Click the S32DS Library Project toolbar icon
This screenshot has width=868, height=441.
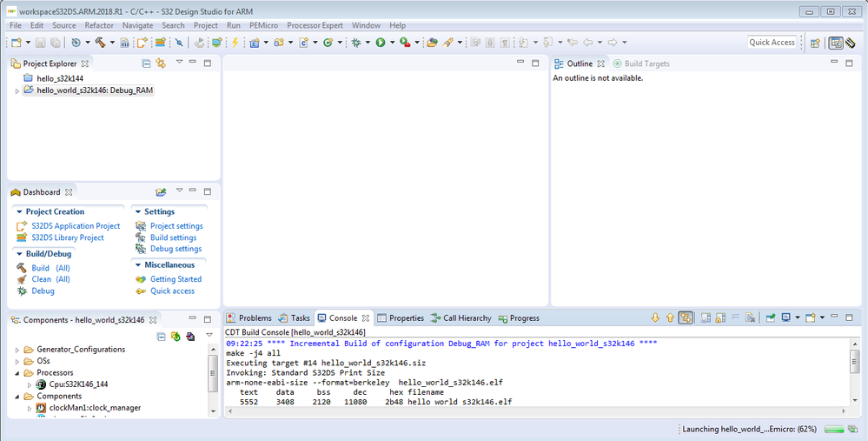(x=161, y=42)
